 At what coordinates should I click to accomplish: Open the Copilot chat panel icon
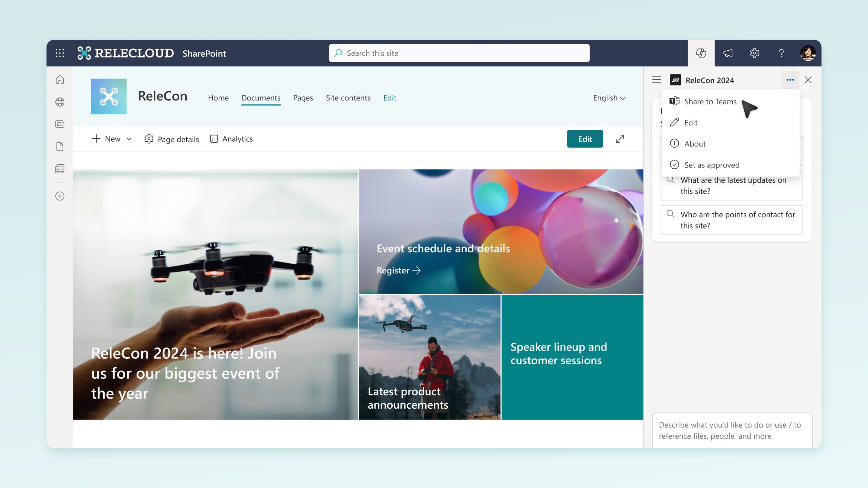coord(701,53)
